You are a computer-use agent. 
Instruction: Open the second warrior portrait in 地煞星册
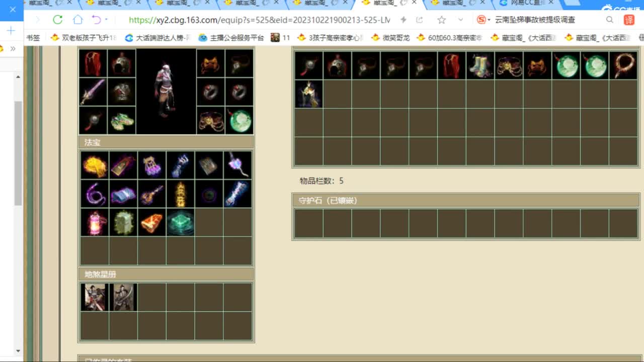tap(123, 297)
